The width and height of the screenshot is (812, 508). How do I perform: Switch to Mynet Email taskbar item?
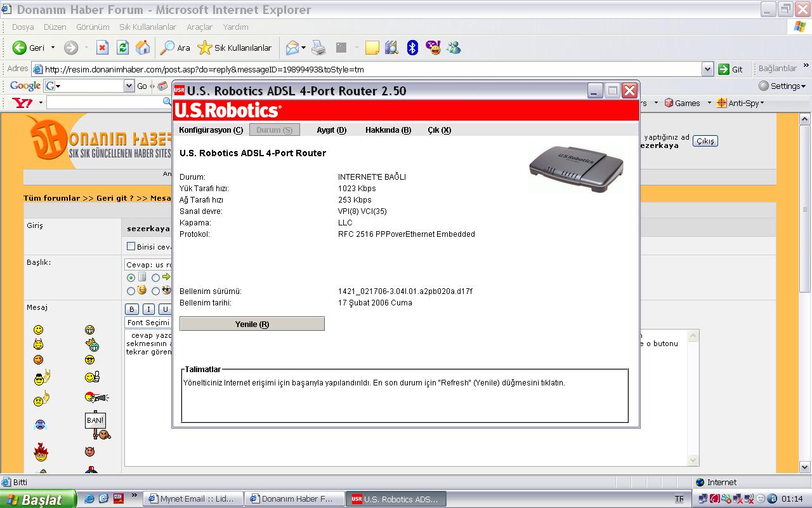click(x=193, y=499)
